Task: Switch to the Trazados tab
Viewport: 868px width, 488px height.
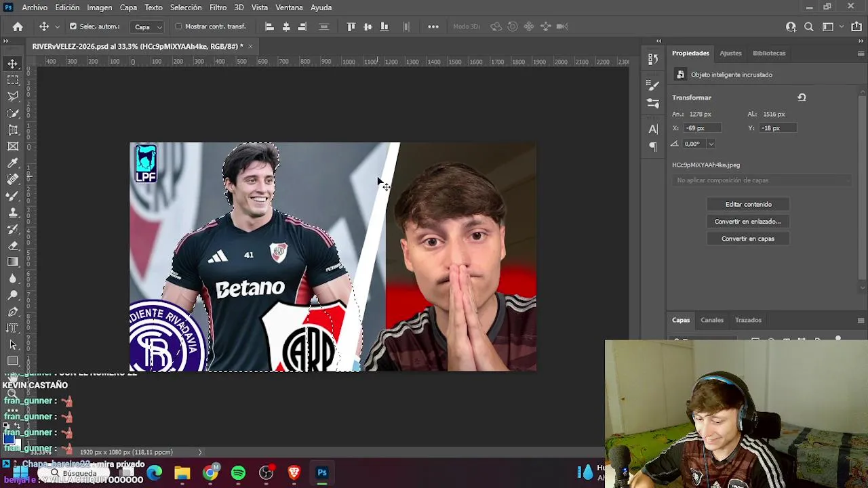Action: (x=748, y=320)
